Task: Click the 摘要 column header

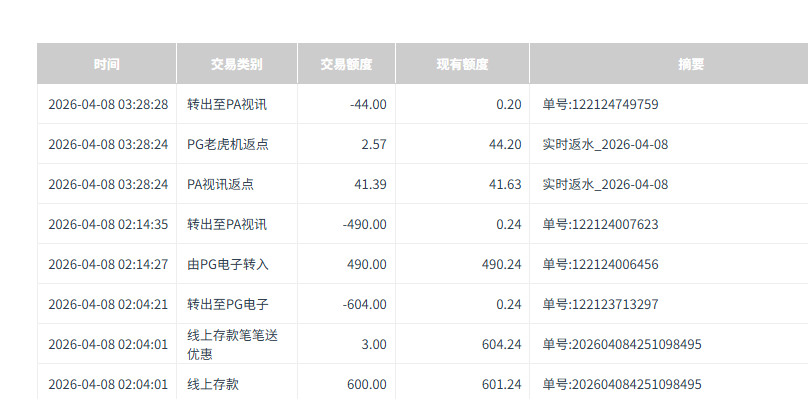Action: 669,64
